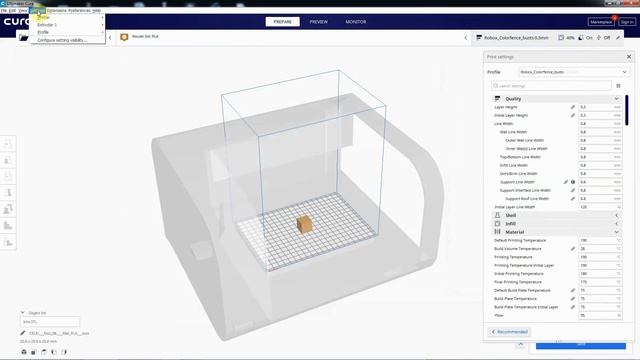Collapse the Object list
This screenshot has width=640, height=360.
click(x=23, y=313)
